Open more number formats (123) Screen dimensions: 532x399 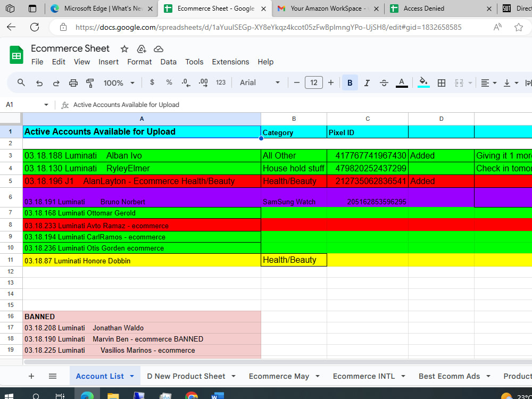(221, 82)
